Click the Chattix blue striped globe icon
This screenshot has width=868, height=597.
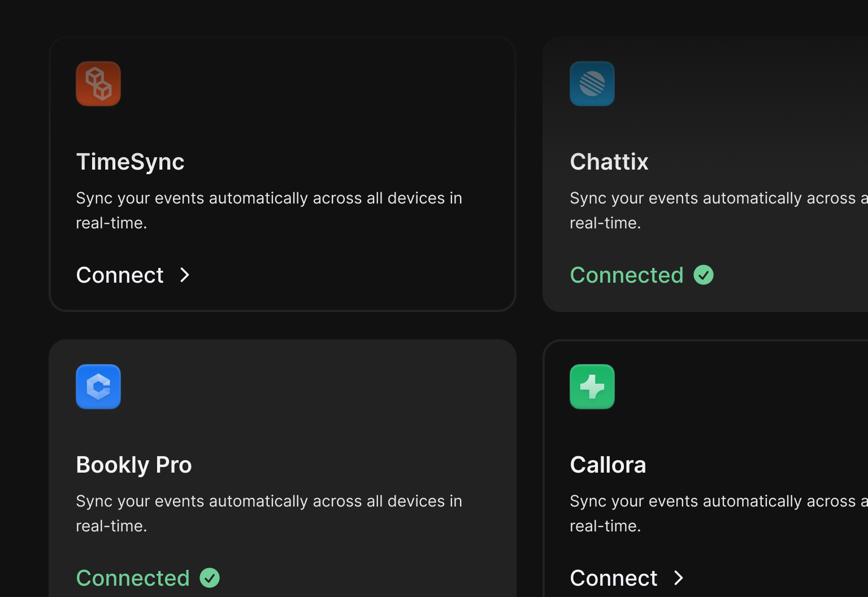[592, 84]
